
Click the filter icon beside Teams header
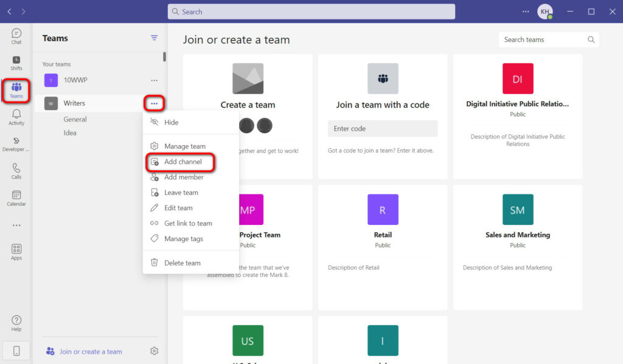click(153, 38)
